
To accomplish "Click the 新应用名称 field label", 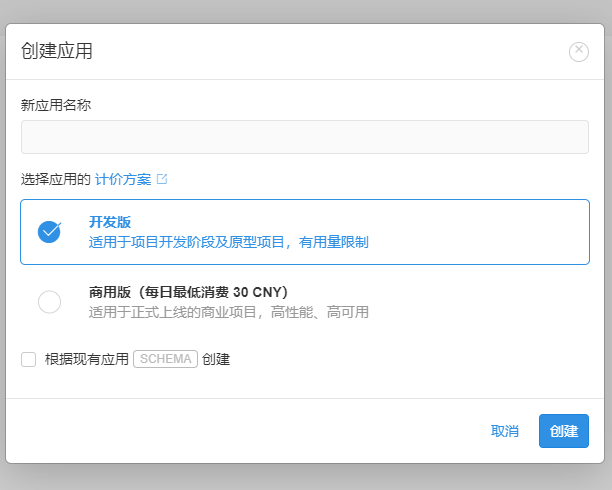I will pyautogui.click(x=56, y=105).
